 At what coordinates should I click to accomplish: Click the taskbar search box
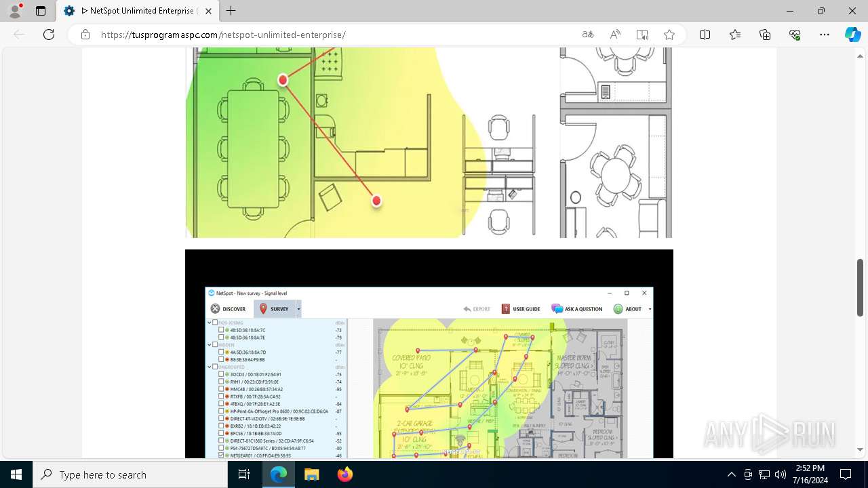click(130, 474)
